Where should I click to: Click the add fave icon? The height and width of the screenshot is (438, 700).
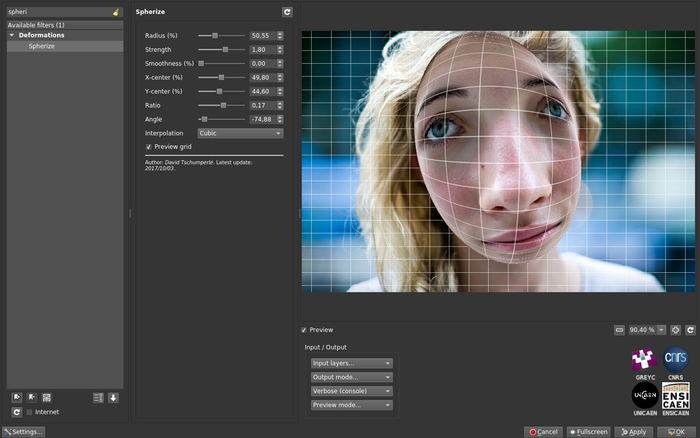[x=17, y=397]
